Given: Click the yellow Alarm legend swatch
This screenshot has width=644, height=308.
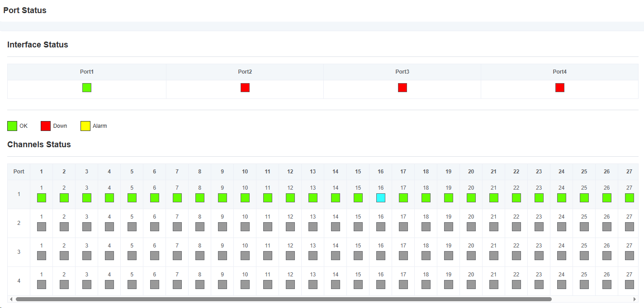Looking at the screenshot, I should 85,126.
